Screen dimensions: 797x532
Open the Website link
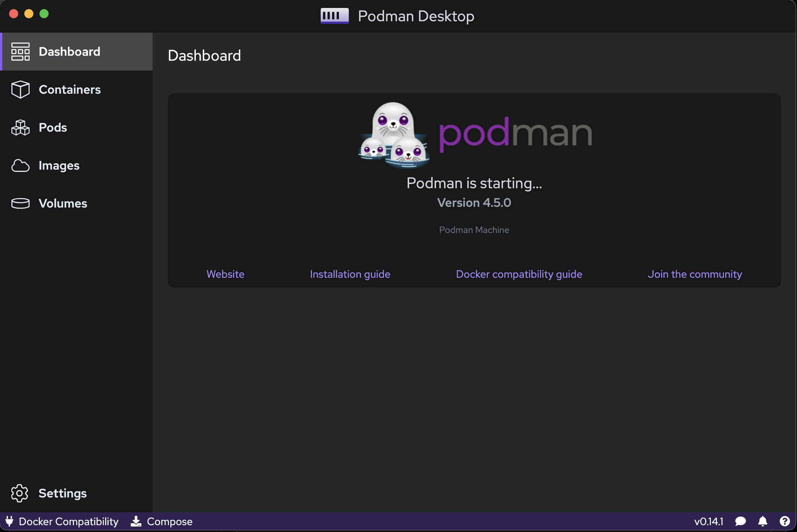coord(225,274)
